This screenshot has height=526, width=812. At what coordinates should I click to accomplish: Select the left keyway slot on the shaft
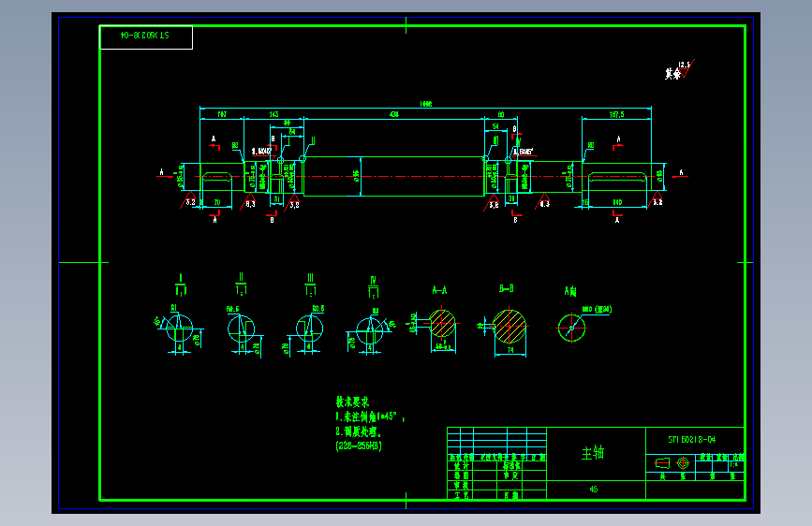click(216, 177)
